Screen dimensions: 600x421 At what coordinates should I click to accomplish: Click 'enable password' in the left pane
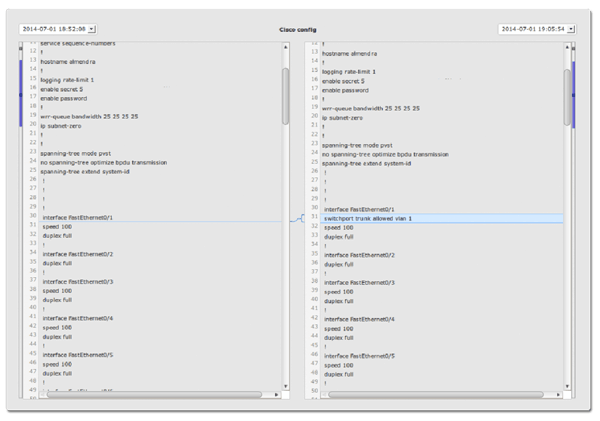click(x=64, y=98)
